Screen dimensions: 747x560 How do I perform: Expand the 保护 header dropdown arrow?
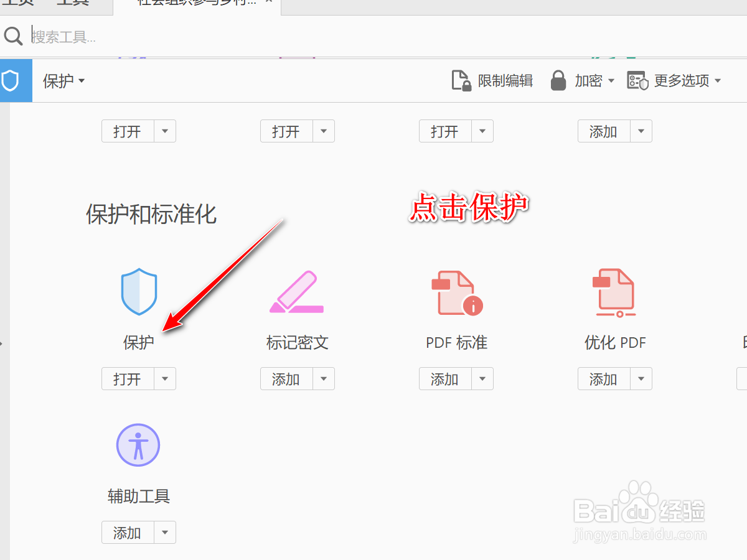pos(81,81)
